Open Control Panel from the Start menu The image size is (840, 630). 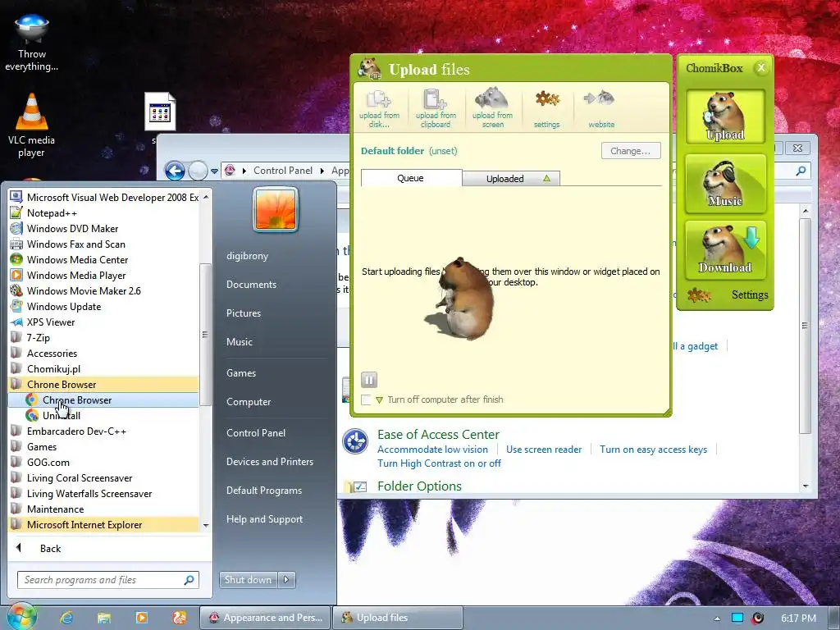pos(256,433)
